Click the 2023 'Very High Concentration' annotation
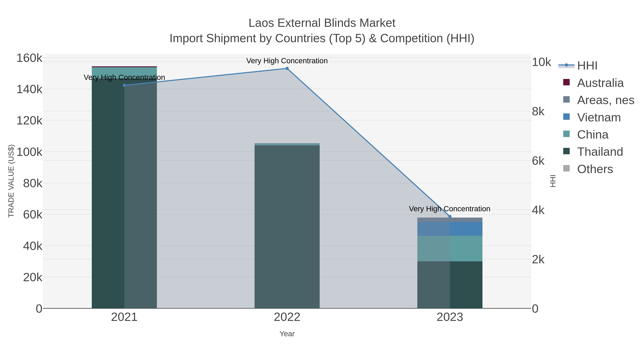Image resolution: width=644 pixels, height=362 pixels. point(450,209)
